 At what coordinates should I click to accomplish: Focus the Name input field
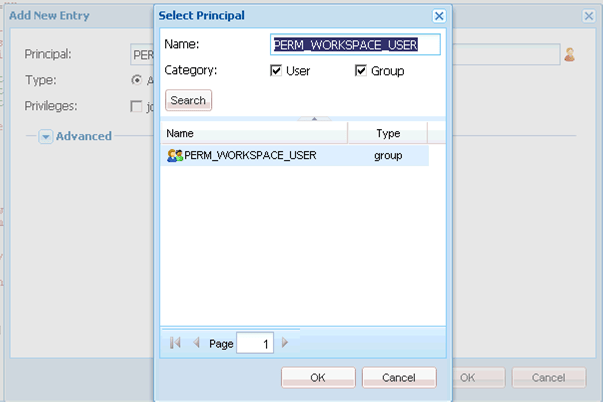click(355, 45)
